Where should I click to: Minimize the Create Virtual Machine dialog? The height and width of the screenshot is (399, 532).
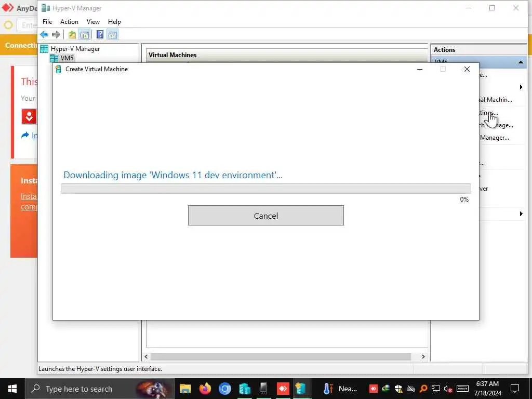[x=420, y=69]
